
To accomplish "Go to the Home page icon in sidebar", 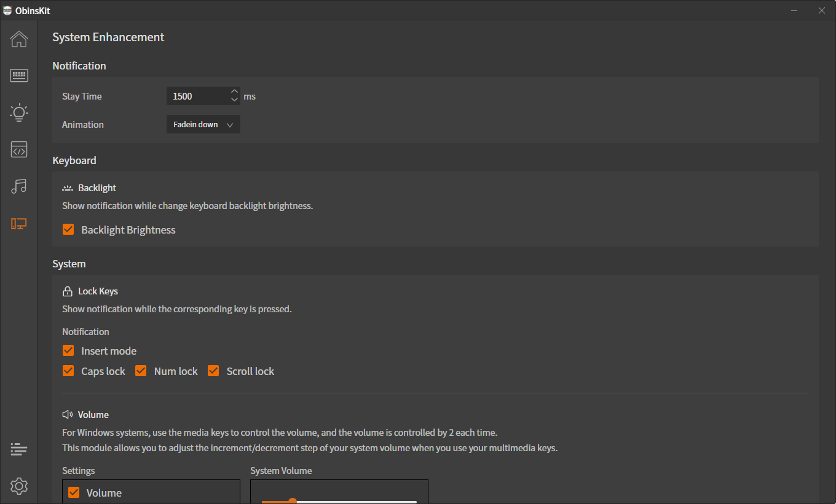I will coord(19,39).
